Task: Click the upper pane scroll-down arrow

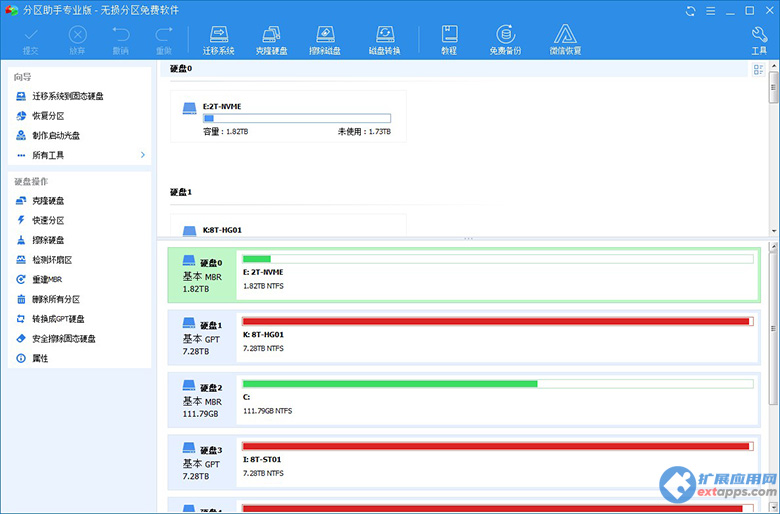Action: pos(774,231)
